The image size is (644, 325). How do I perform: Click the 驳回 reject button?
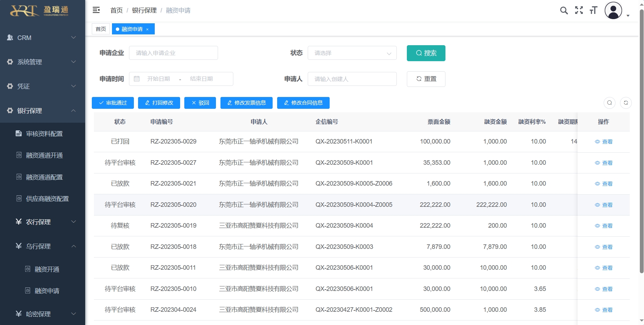click(x=200, y=103)
